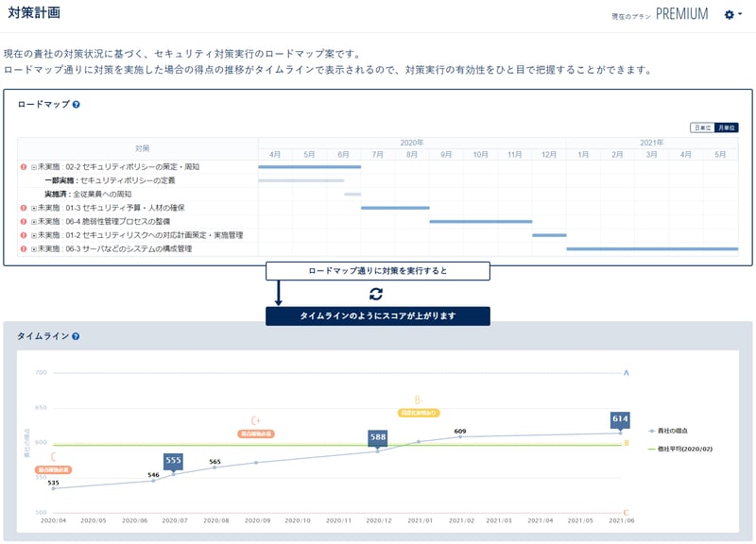Click the alert icon for 06-3 サーバ row

(x=23, y=249)
